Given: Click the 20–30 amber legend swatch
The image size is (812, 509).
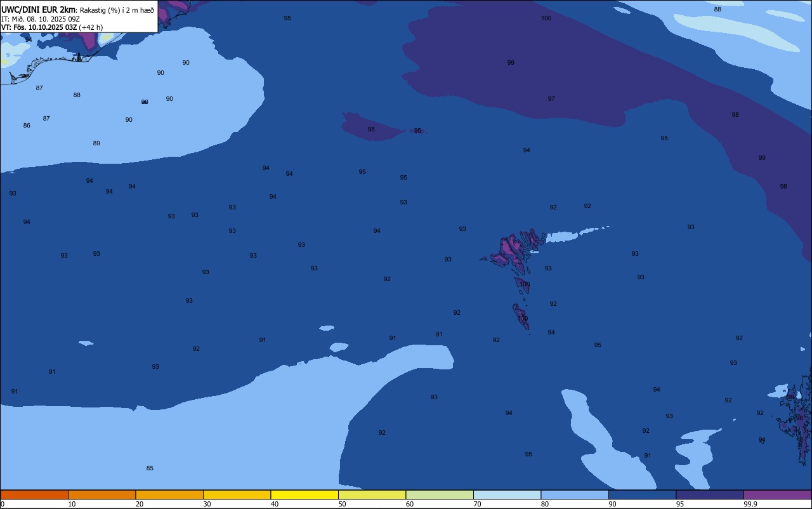Looking at the screenshot, I should [x=169, y=494].
